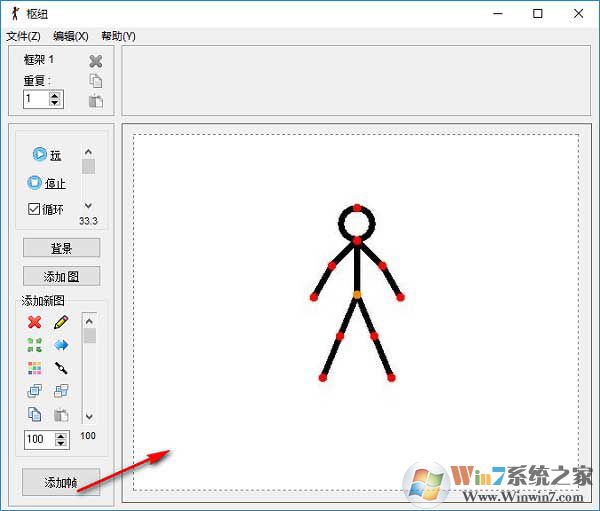Select the left foot end handle
The height and width of the screenshot is (511, 600).
(323, 378)
